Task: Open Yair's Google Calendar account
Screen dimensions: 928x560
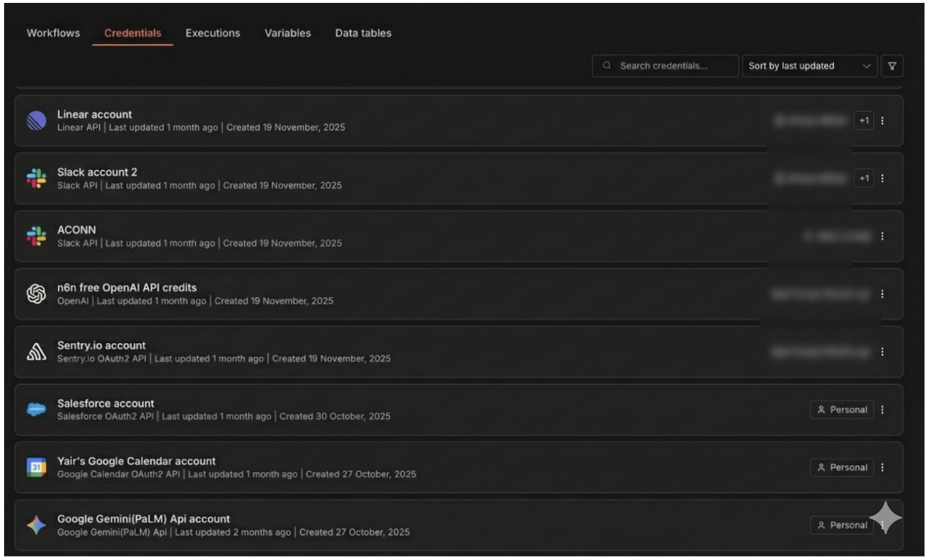Action: (459, 467)
